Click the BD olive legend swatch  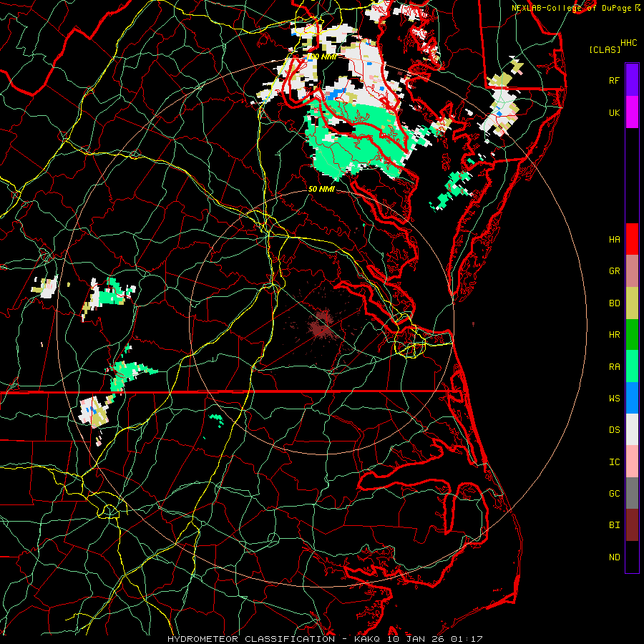point(632,303)
